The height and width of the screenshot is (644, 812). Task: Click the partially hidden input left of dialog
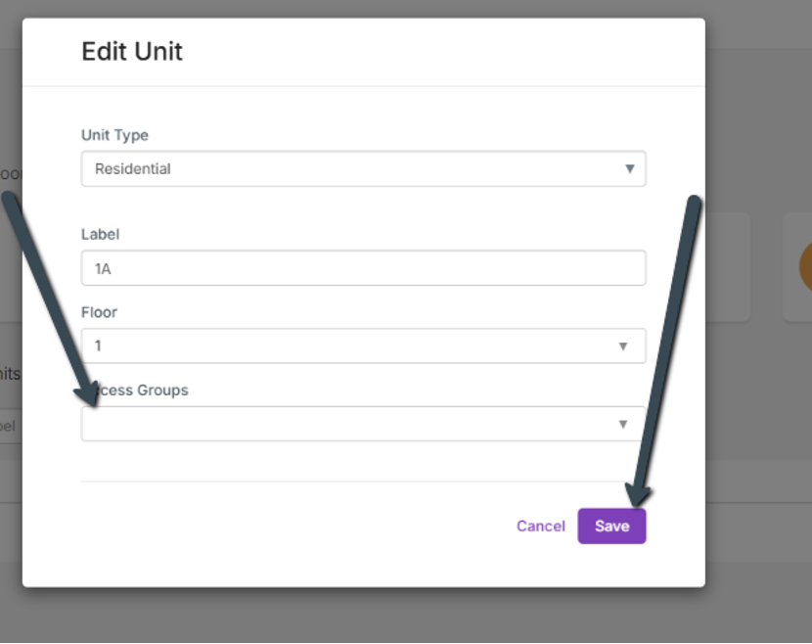[x=10, y=426]
